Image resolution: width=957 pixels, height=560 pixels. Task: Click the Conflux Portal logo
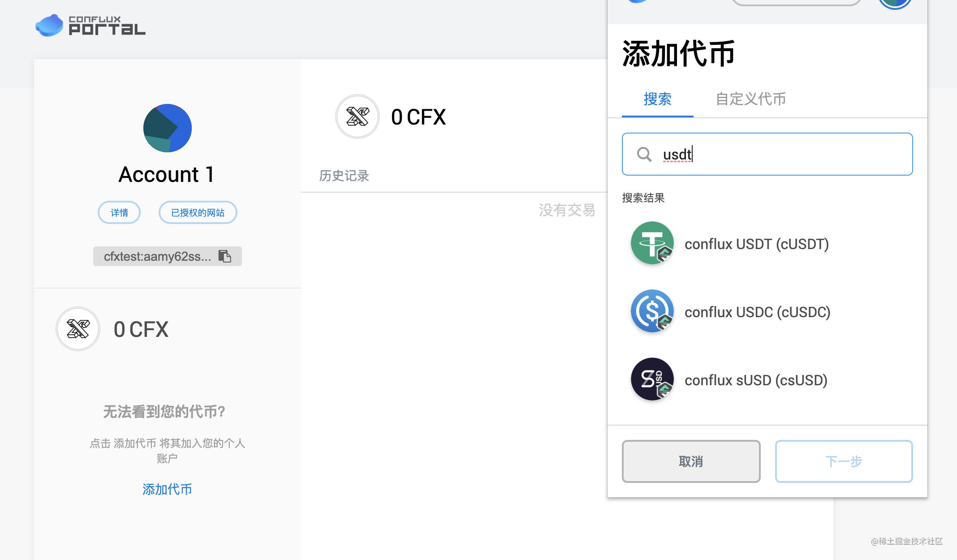(91, 26)
